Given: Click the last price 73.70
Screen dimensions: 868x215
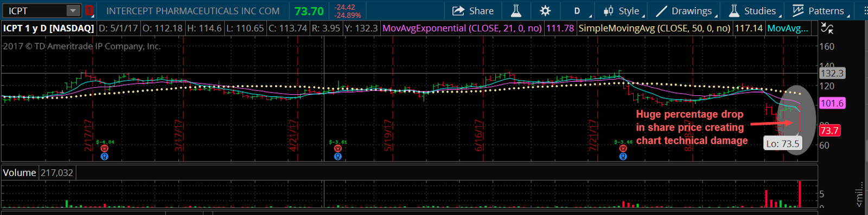Looking at the screenshot, I should click(x=309, y=11).
